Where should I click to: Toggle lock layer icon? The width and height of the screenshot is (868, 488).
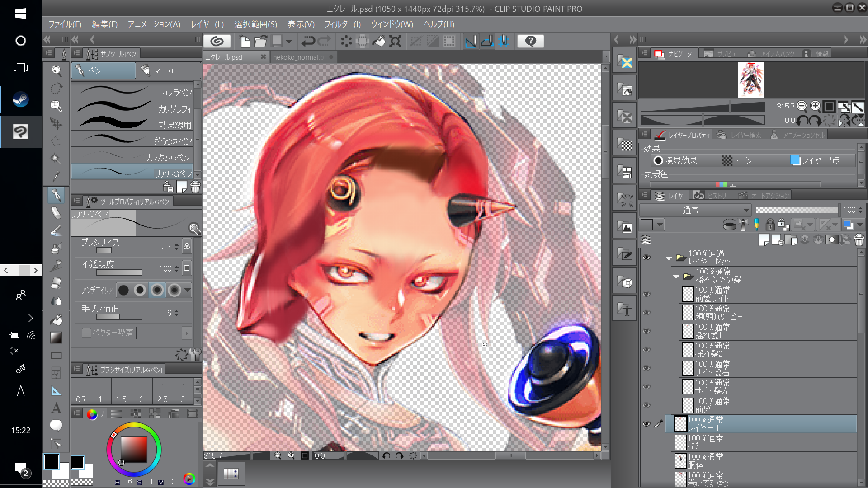(x=770, y=225)
